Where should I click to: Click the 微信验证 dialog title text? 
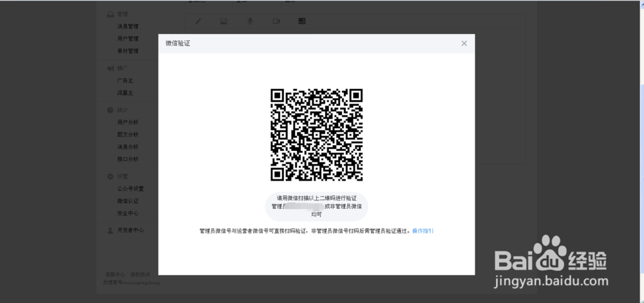[x=178, y=43]
